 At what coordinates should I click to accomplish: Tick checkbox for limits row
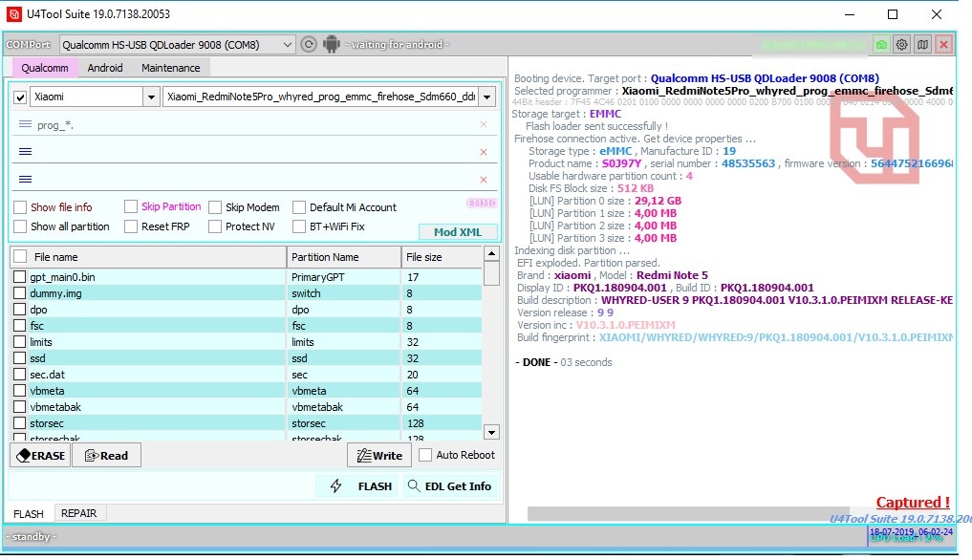pos(19,342)
